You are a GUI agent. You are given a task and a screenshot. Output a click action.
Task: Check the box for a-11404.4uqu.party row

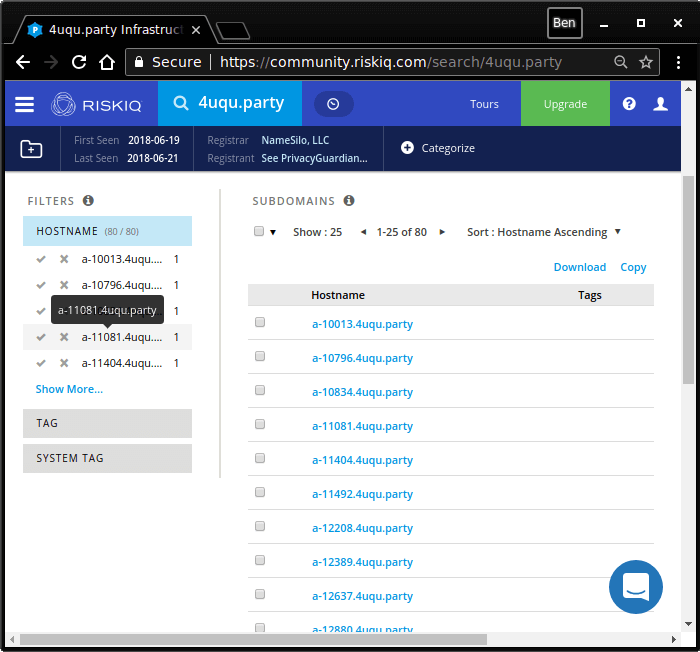[260, 458]
